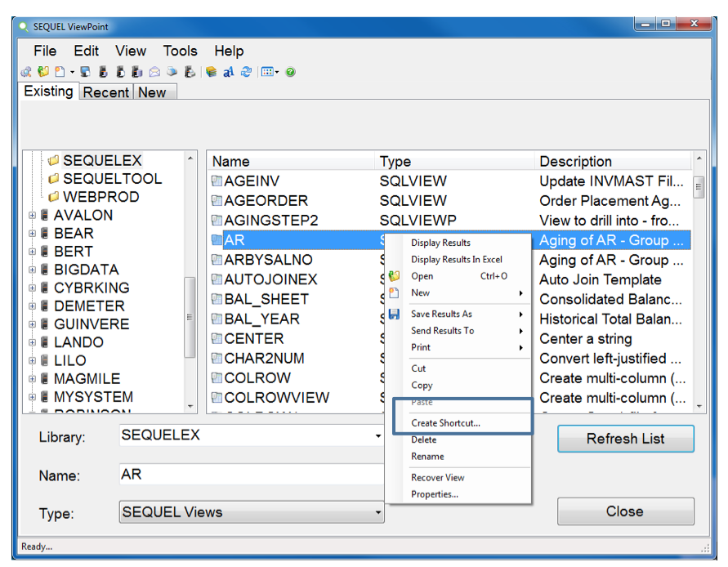Click the view list vertical scrollbar thumb
Screen dimensions: 728x567
[699, 188]
